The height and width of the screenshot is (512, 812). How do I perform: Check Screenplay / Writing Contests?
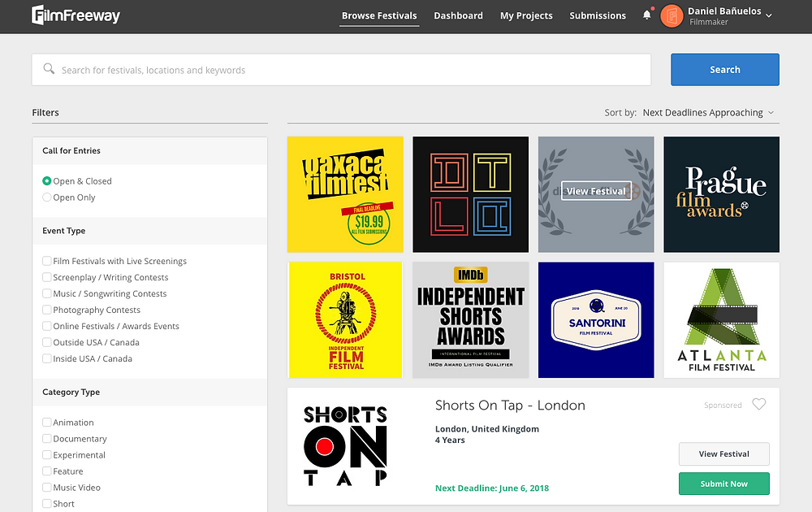[x=46, y=277]
